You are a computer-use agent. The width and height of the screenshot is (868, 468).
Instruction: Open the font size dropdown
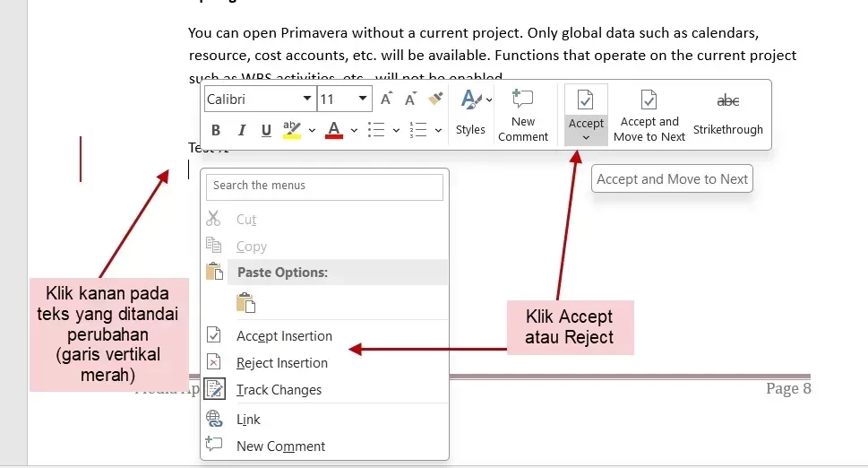(363, 100)
